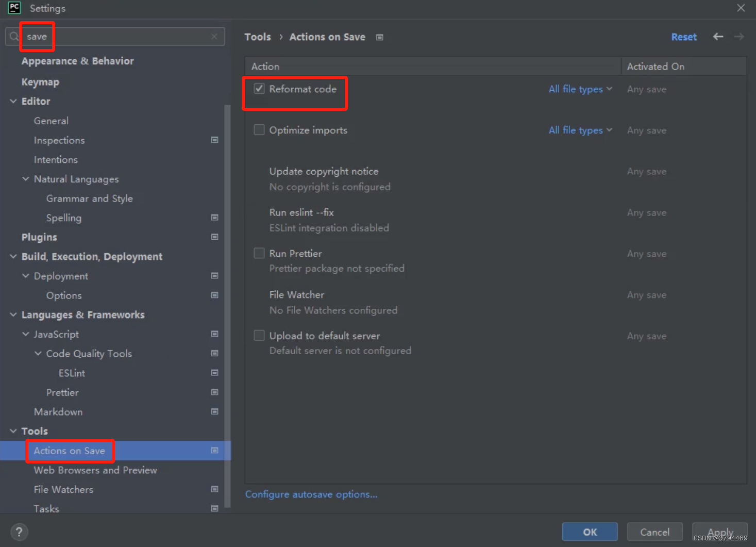Click the view icon beside Actions on Save breadcrumb
The image size is (756, 547).
[379, 37]
